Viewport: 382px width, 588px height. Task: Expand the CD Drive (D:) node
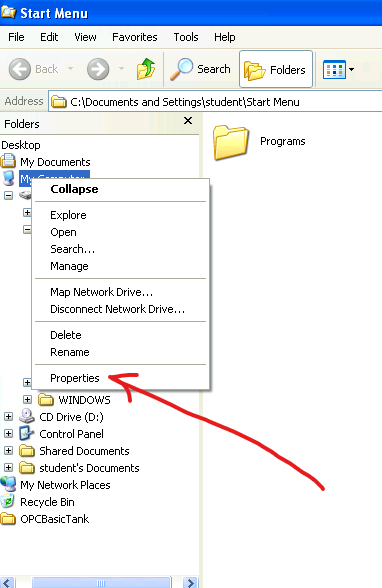[8, 416]
